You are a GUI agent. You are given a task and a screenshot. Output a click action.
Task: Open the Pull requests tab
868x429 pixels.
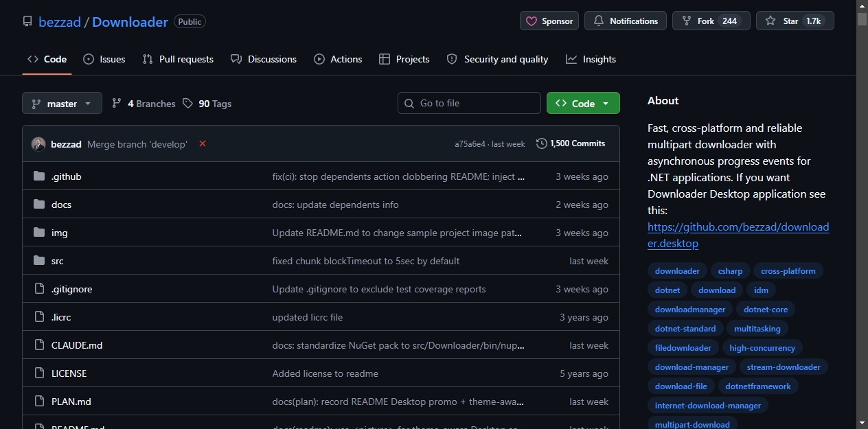pos(178,59)
